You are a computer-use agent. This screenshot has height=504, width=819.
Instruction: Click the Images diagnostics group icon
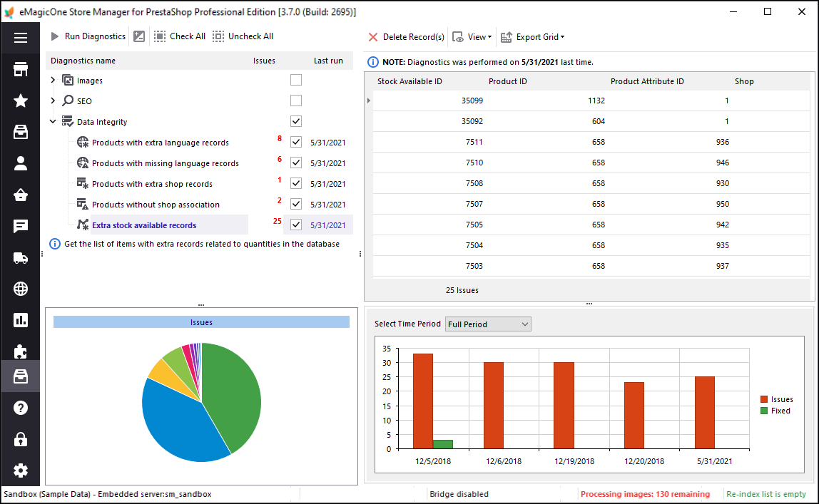tap(67, 81)
